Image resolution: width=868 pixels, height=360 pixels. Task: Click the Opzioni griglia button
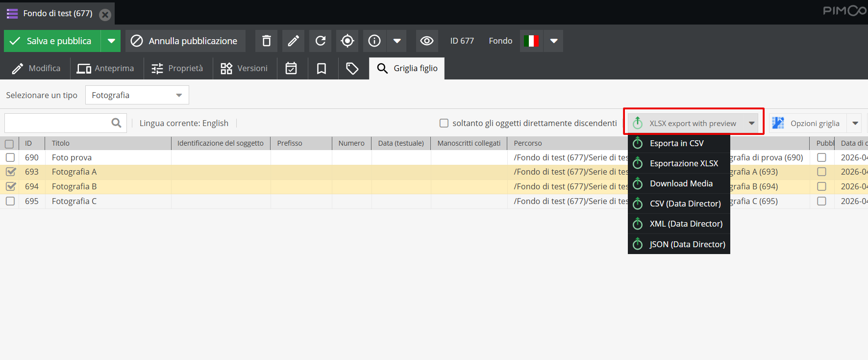807,123
